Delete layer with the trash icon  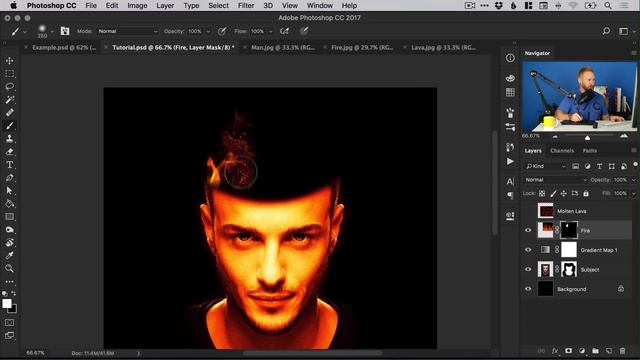pyautogui.click(x=622, y=351)
